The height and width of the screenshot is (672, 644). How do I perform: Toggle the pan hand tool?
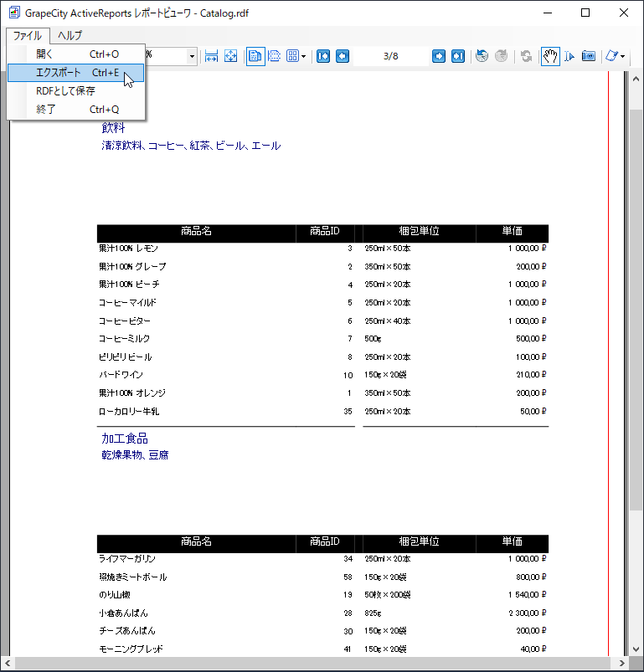click(550, 56)
